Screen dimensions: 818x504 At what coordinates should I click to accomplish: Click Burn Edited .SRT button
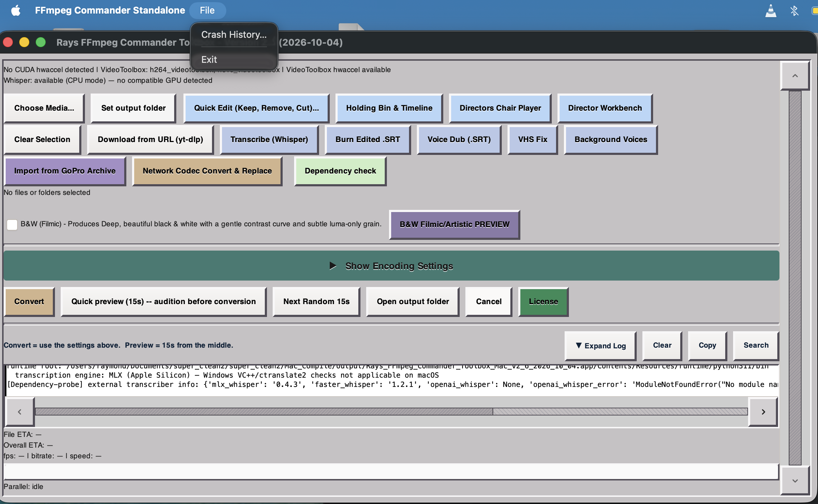coord(368,140)
